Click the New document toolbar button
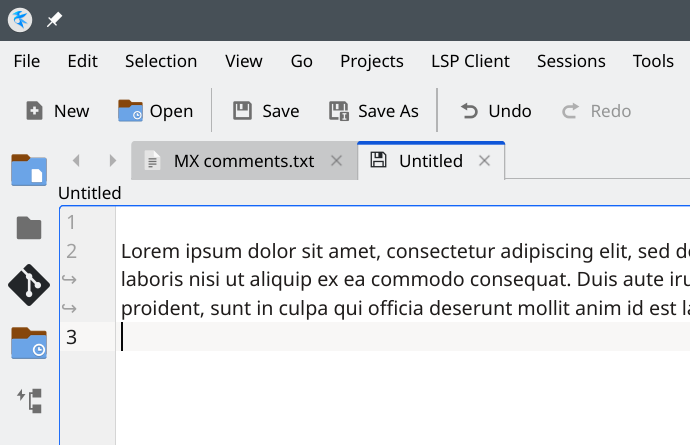Viewport: 690px width, 445px height. tap(57, 111)
